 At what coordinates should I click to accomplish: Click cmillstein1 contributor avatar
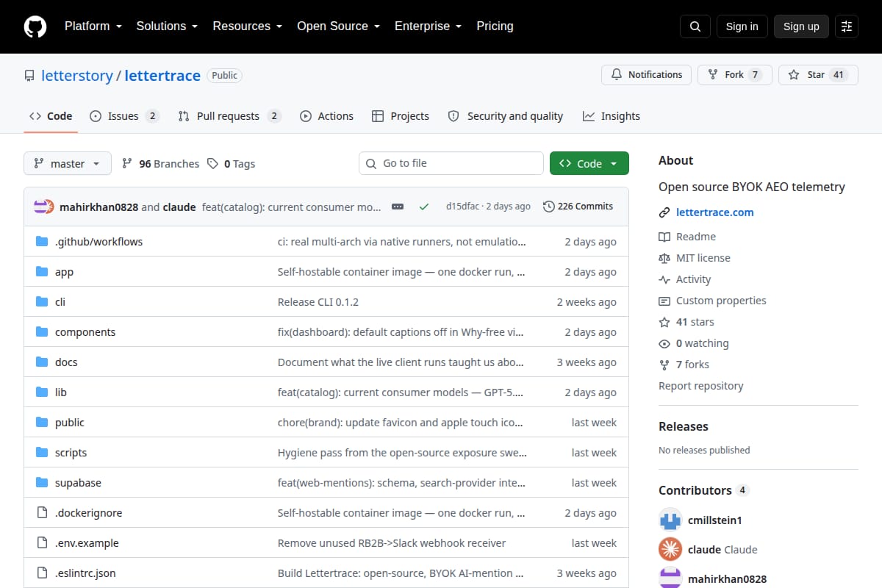pyautogui.click(x=670, y=520)
